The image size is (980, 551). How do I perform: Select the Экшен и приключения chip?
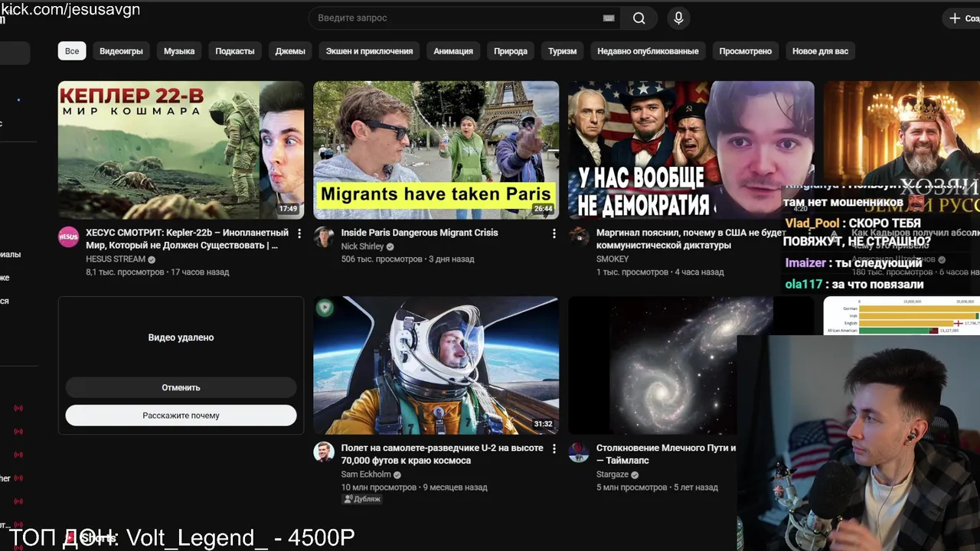(369, 51)
